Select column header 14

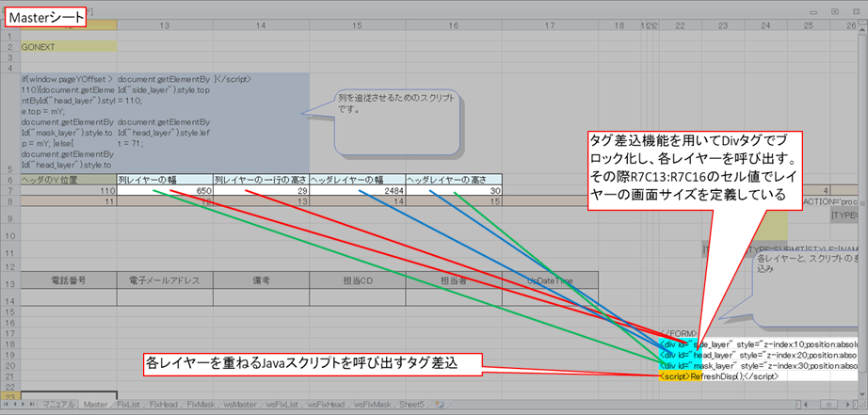261,24
